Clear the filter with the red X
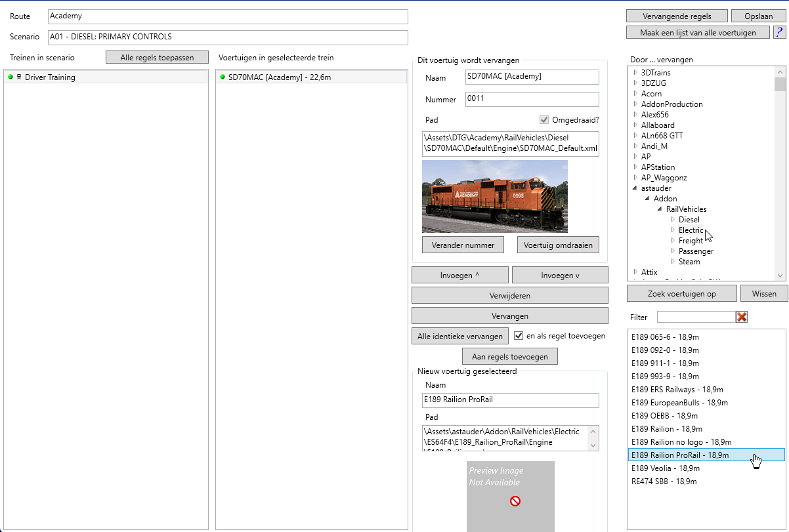Viewport: 789px width, 532px height. tap(742, 317)
